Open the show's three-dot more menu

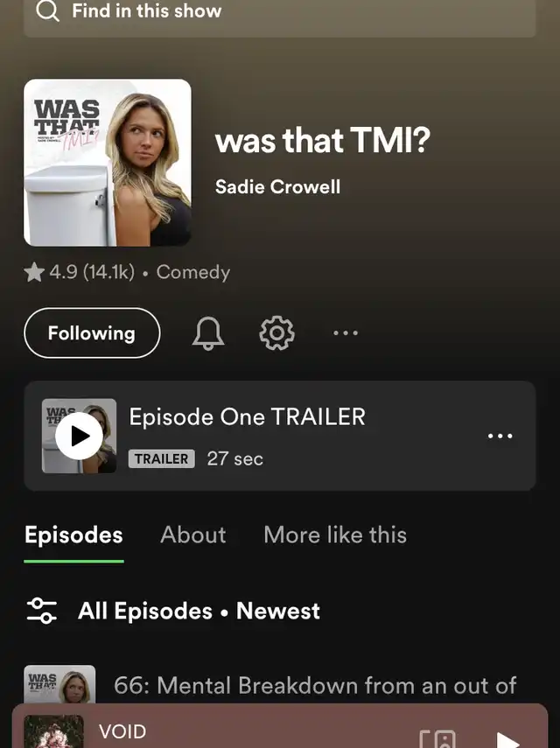(x=346, y=333)
